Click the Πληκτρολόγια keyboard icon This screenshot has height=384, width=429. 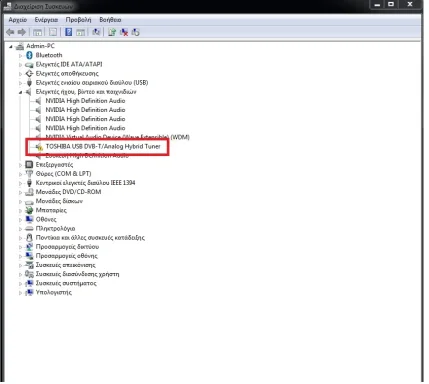[x=29, y=228]
